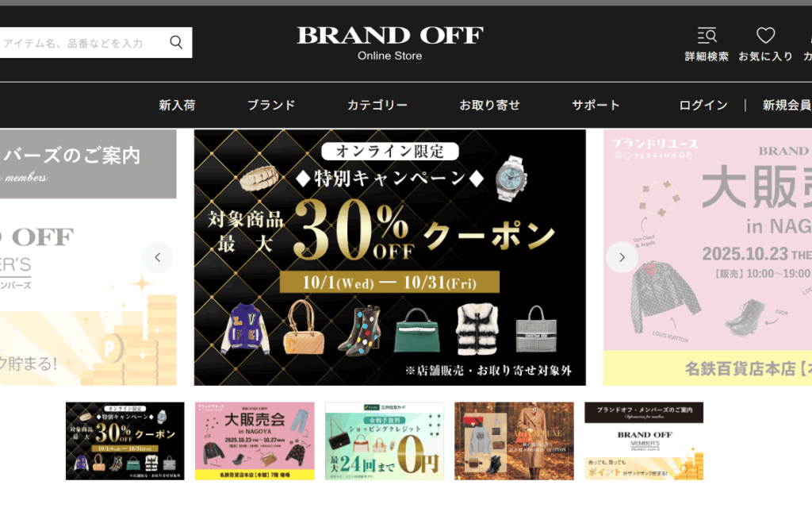Open the 詳細検索 advanced search icon
Viewport: 812px width, 508px height.
[707, 44]
